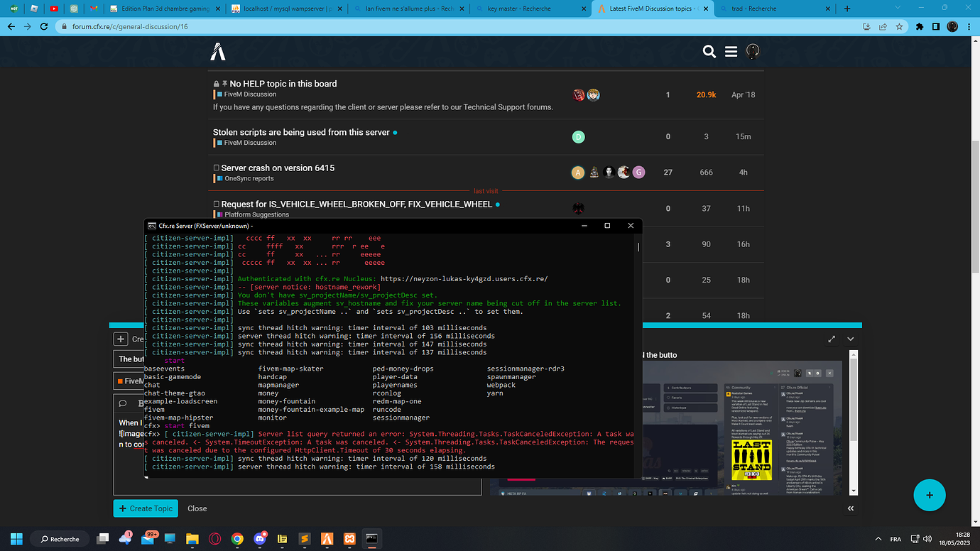Screen dimensions: 980x551
Task: Bookmark this page with the star icon
Action: pyautogui.click(x=900, y=26)
